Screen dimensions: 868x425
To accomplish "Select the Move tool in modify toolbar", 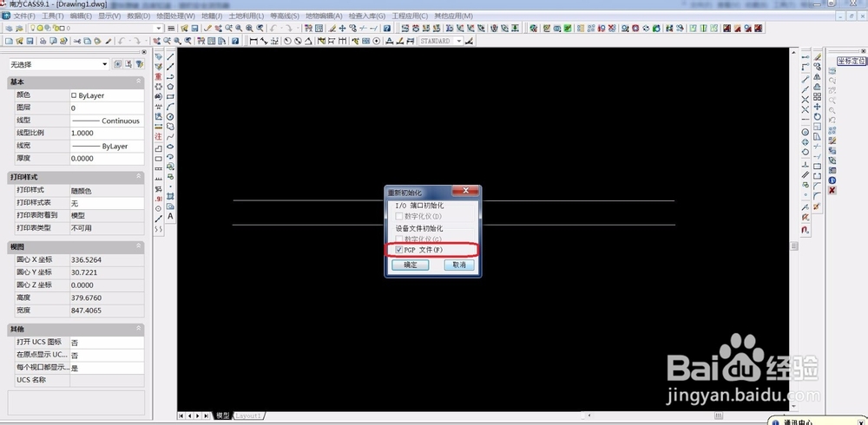I will coord(817,107).
